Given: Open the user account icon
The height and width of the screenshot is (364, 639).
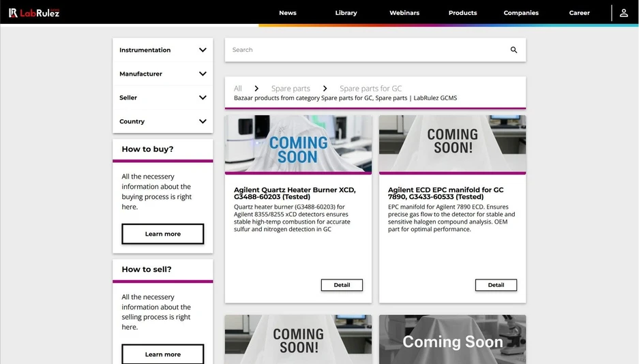Looking at the screenshot, I should pos(623,12).
